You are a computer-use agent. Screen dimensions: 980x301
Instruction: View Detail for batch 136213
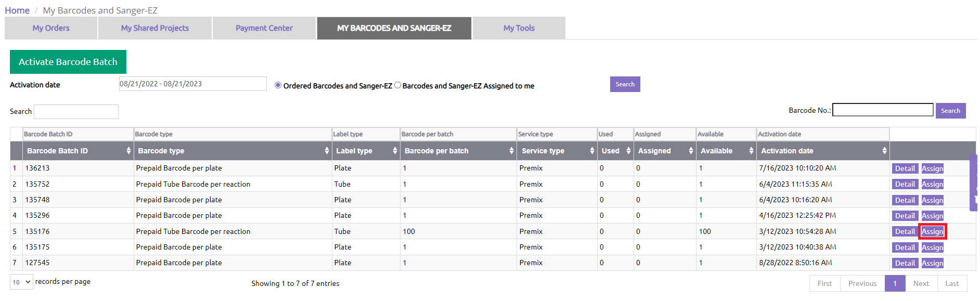pos(905,168)
